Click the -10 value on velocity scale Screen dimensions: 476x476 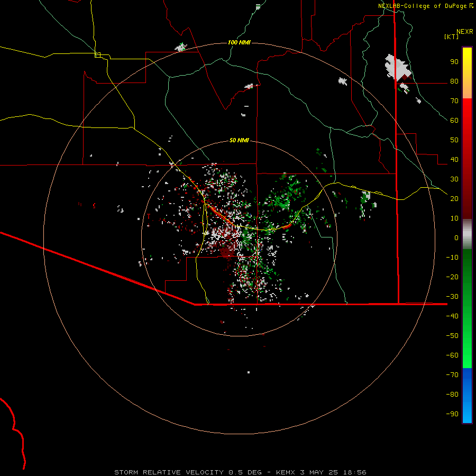(452, 258)
